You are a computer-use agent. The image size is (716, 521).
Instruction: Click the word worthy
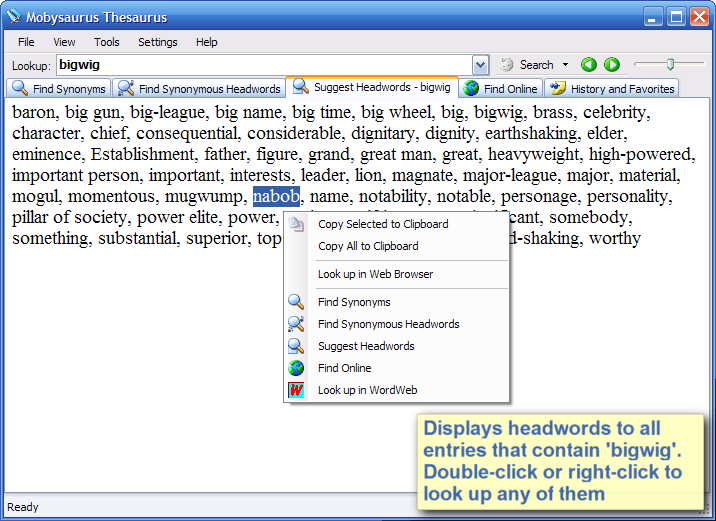point(615,238)
